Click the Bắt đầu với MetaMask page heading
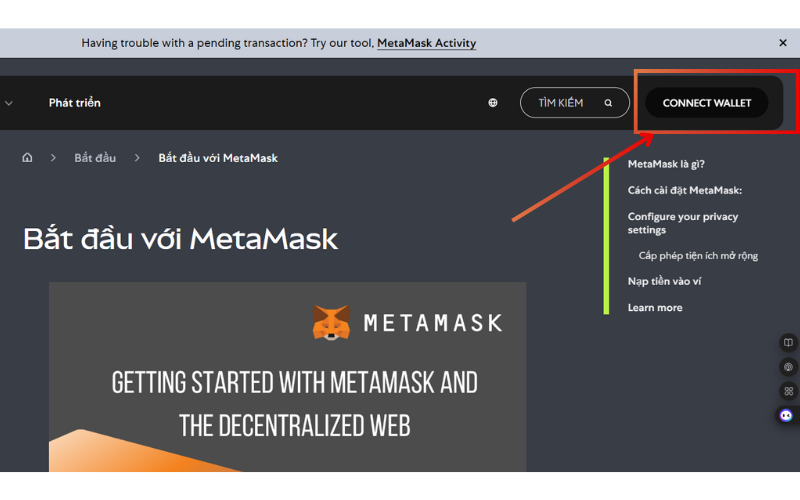The height and width of the screenshot is (500, 800). (181, 238)
